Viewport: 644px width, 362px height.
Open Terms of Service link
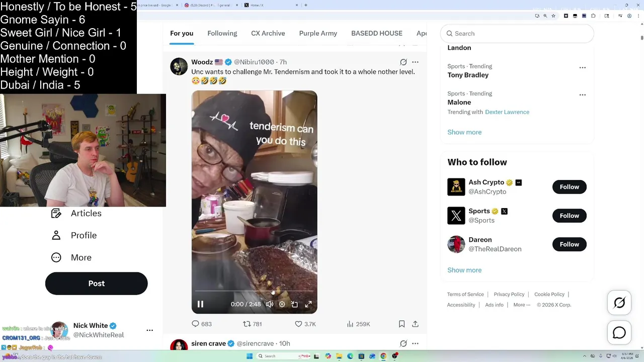(x=465, y=294)
